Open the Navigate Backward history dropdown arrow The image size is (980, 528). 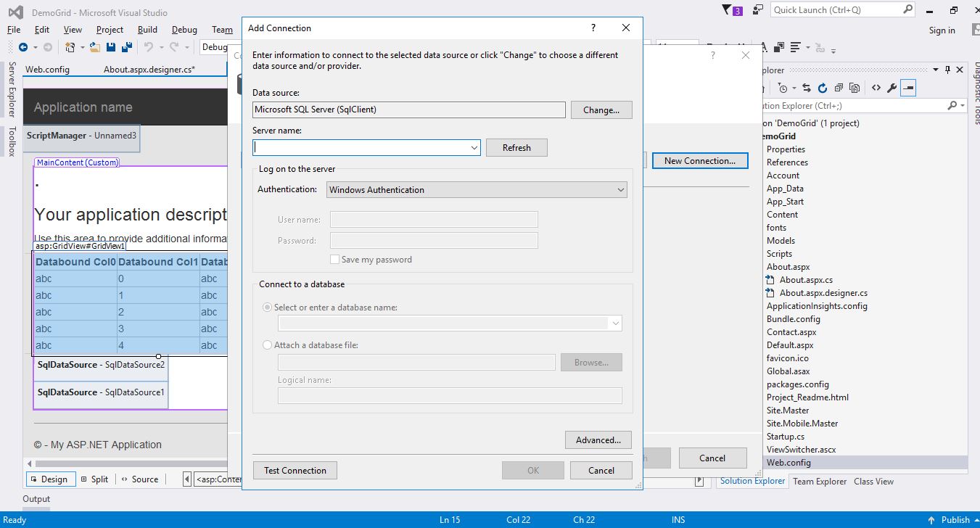pos(35,47)
